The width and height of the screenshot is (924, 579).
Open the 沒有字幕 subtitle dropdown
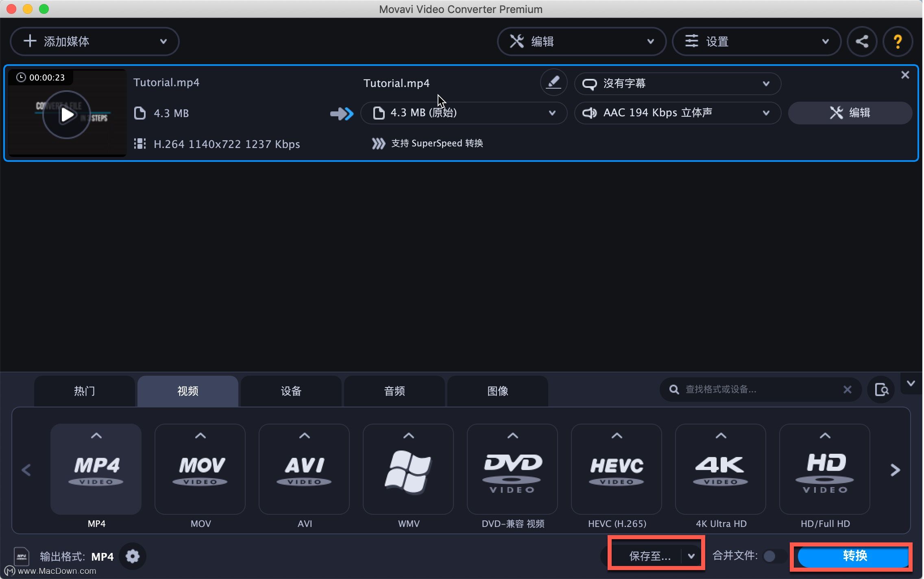(x=678, y=84)
